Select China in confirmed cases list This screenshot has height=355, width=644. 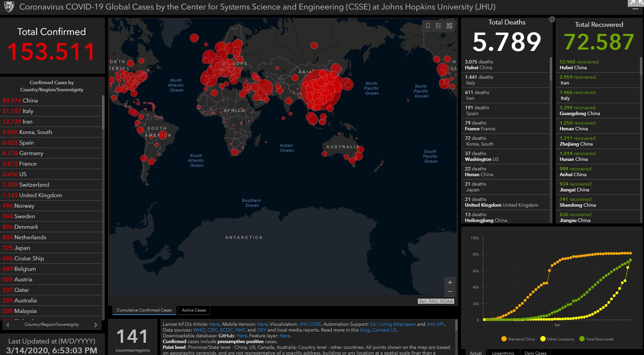51,100
